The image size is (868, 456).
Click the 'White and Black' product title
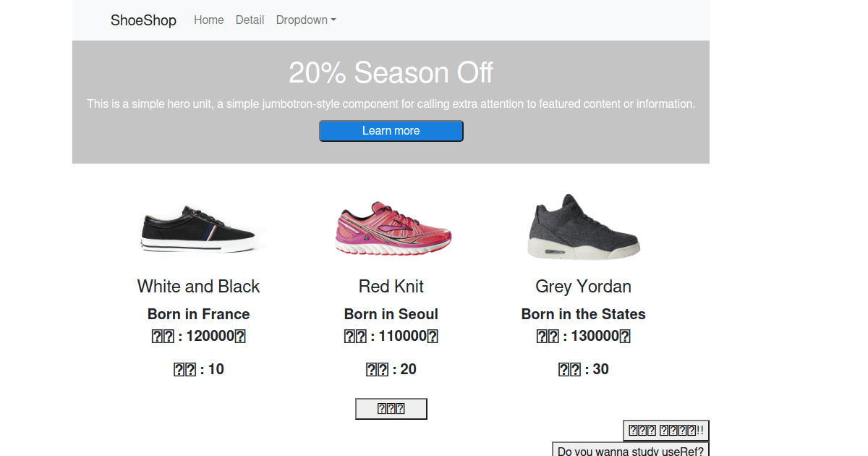click(x=198, y=286)
